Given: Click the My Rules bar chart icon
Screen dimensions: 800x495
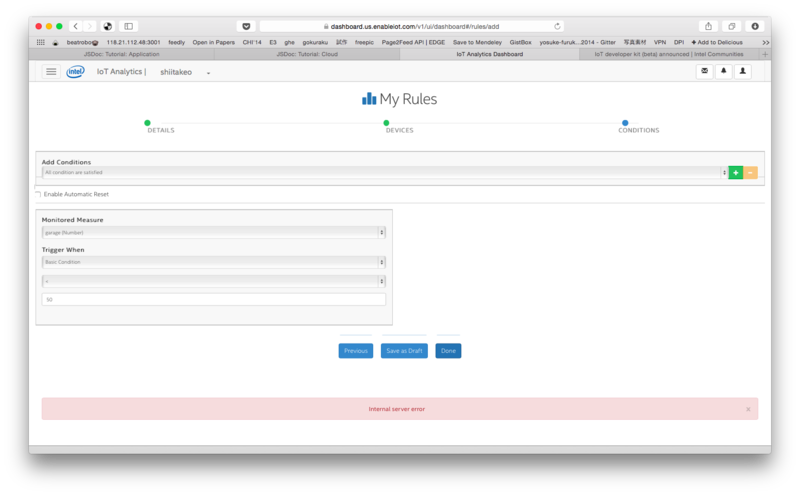Looking at the screenshot, I should (369, 98).
